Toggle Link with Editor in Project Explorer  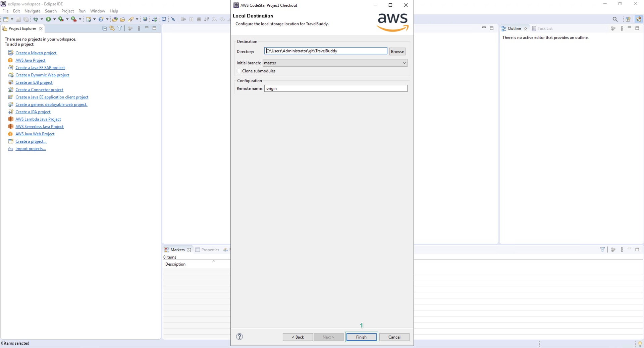[x=112, y=28]
